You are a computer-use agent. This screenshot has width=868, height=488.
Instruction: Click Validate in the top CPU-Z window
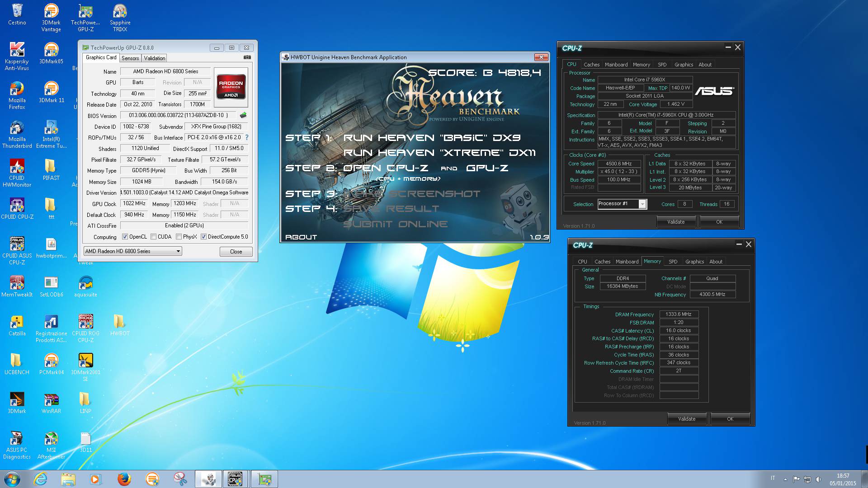pos(676,222)
